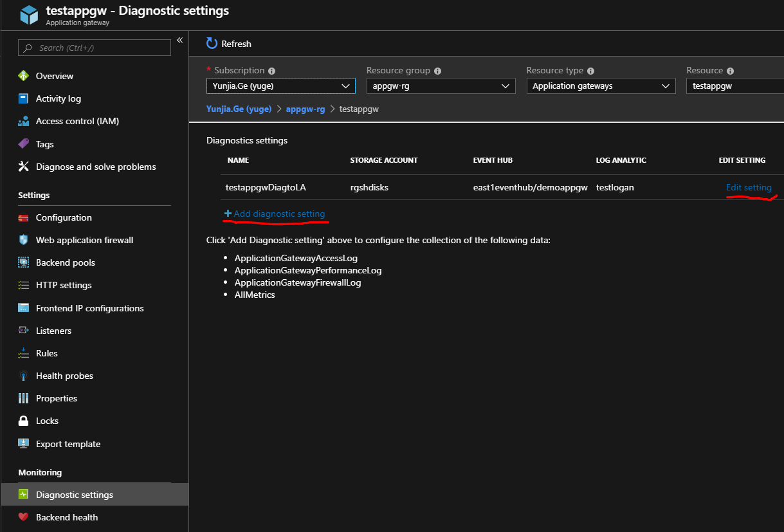Open the Subscription dropdown
Image resolution: width=784 pixels, height=532 pixels.
click(281, 86)
